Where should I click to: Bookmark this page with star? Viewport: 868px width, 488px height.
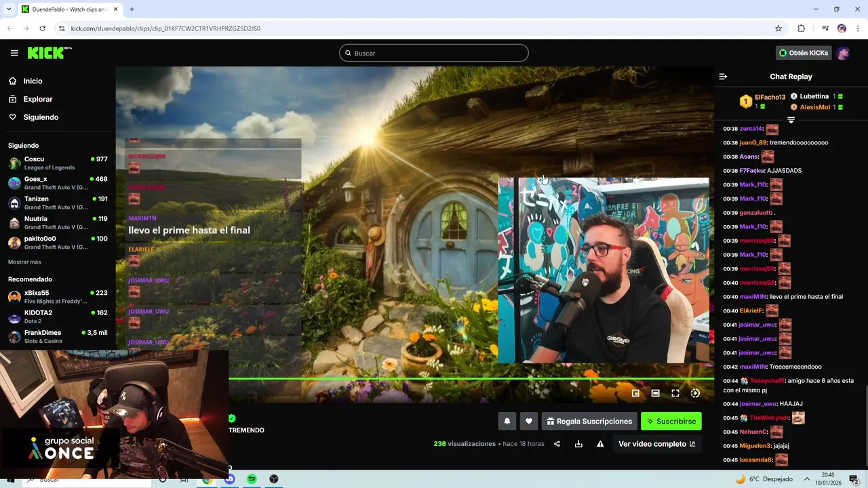tap(778, 28)
